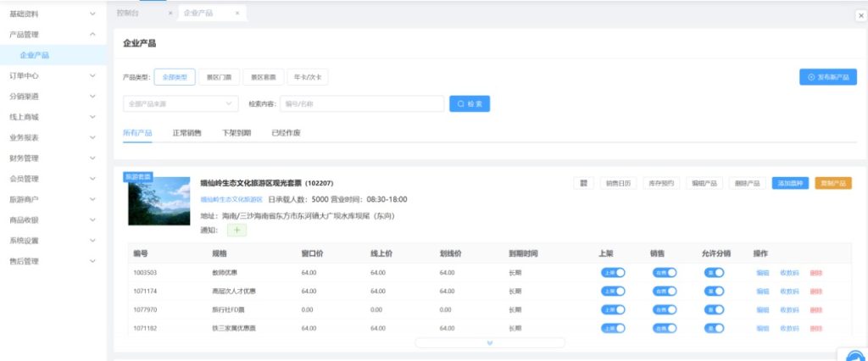This screenshot has width=868, height=361.
Task: Expand the 线上商城 sidebar menu
Action: click(x=53, y=117)
